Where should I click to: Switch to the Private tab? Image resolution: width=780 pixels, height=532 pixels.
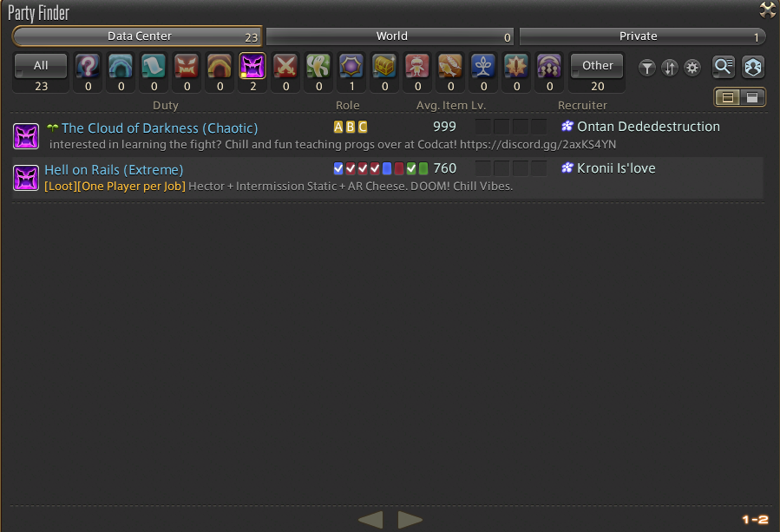[642, 36]
